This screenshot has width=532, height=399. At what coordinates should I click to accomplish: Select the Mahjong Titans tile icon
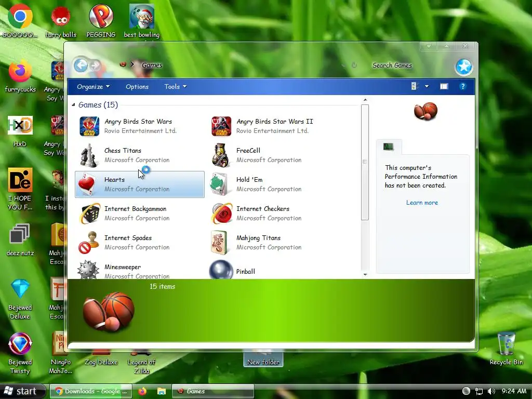(219, 243)
